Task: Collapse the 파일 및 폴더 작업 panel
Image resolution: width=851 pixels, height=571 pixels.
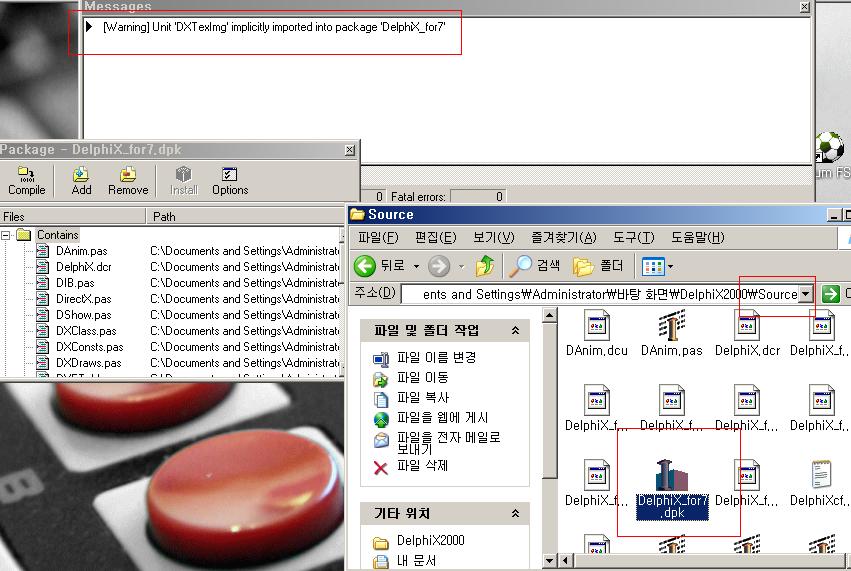Action: [515, 331]
